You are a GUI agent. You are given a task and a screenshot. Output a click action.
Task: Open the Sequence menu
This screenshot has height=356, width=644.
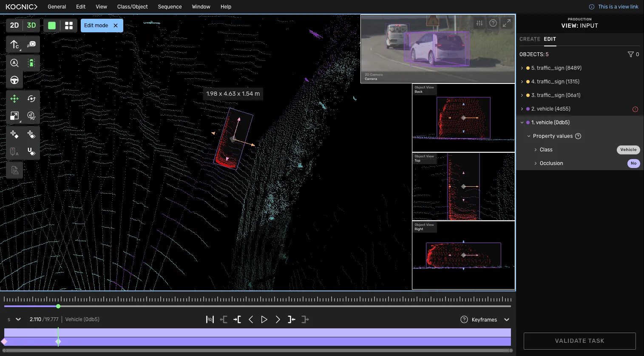170,7
